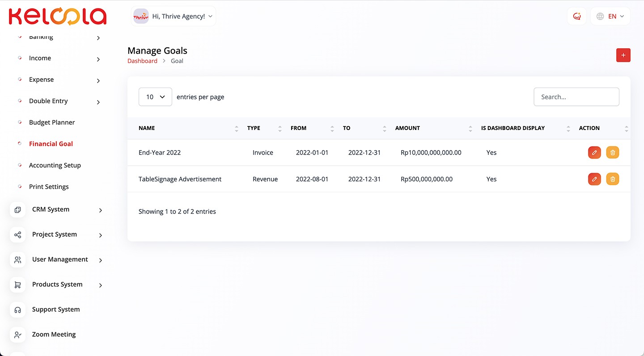Open the entries per page dropdown
The width and height of the screenshot is (644, 356).
[x=155, y=97]
